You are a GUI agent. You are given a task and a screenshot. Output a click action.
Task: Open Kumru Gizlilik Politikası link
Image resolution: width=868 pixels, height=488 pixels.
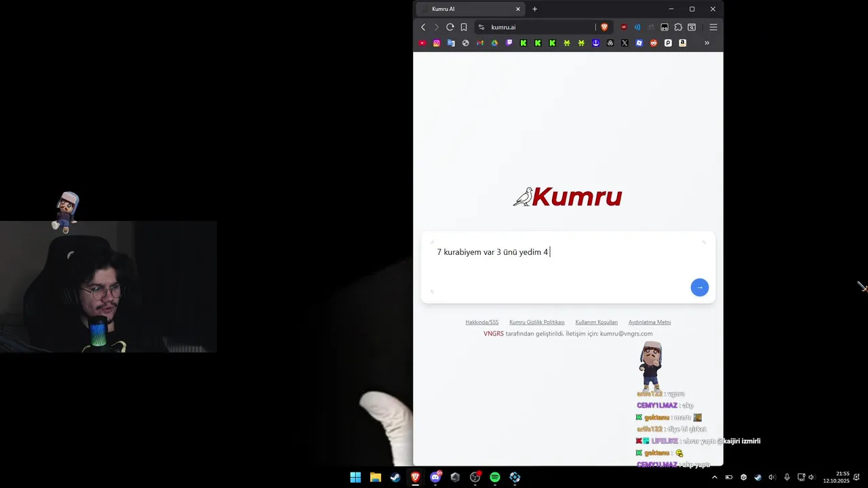pyautogui.click(x=537, y=322)
